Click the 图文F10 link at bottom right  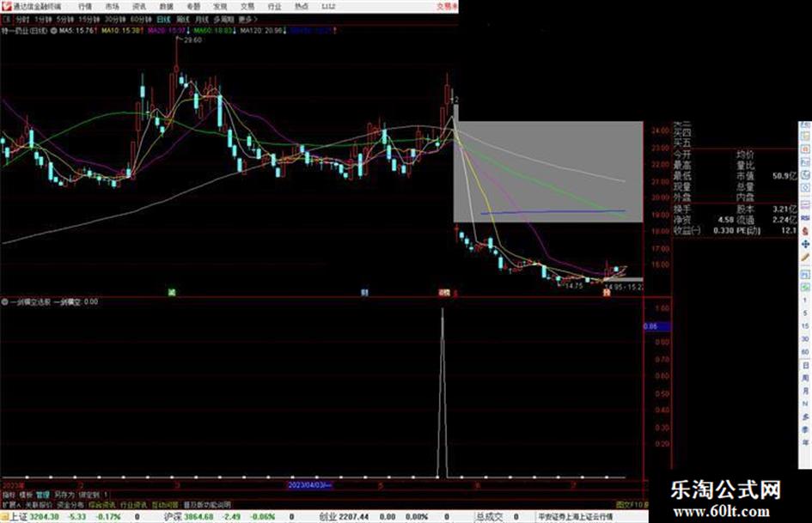(x=632, y=504)
